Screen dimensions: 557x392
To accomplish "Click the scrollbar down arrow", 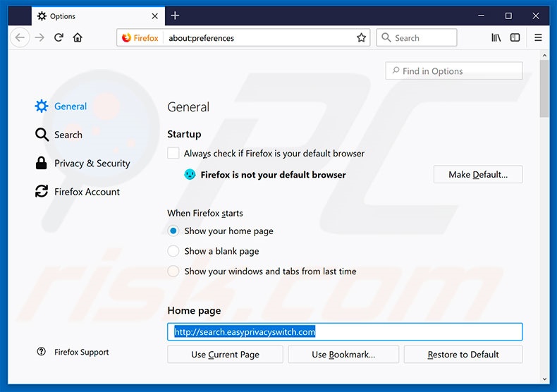I will [x=544, y=379].
